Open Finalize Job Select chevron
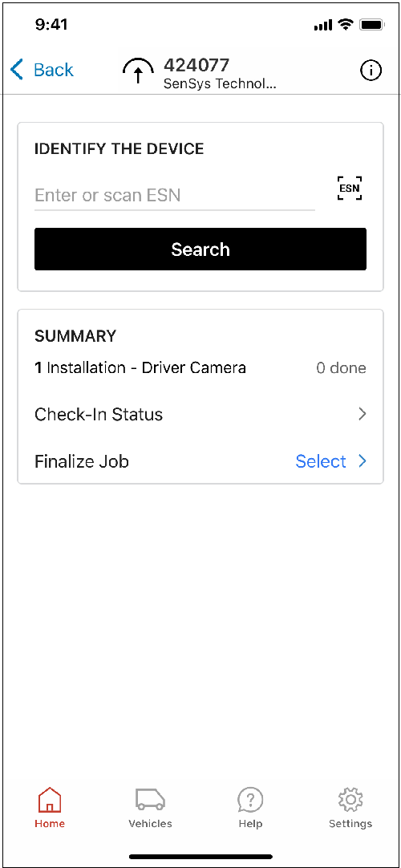The height and width of the screenshot is (868, 401). 363,461
